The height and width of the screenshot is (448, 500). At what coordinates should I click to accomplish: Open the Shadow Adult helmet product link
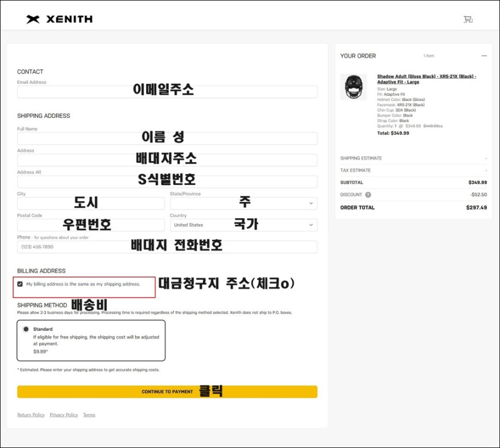[426, 79]
